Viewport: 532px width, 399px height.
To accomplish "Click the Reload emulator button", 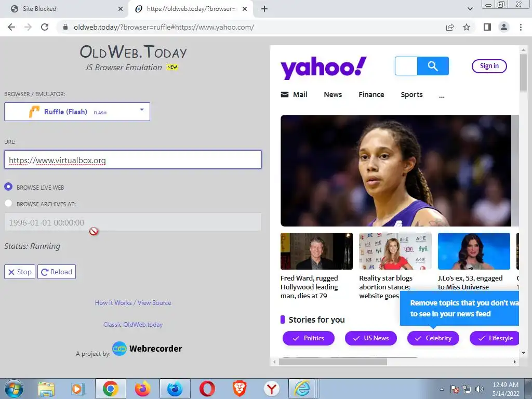I will 57,272.
